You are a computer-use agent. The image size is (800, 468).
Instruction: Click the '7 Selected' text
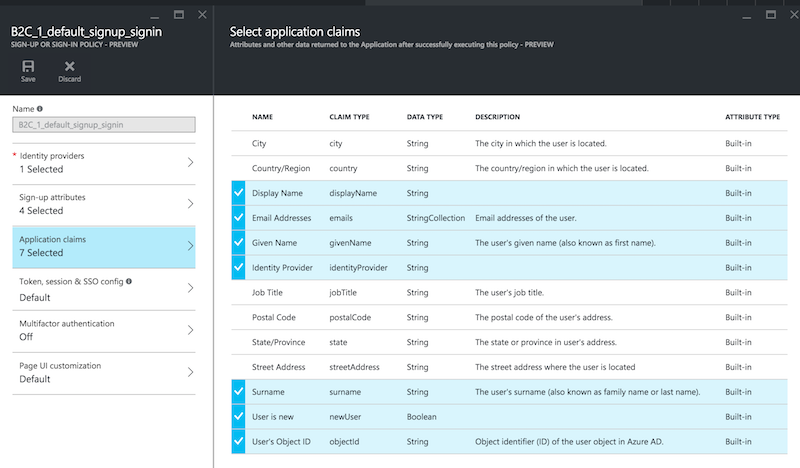pos(41,253)
